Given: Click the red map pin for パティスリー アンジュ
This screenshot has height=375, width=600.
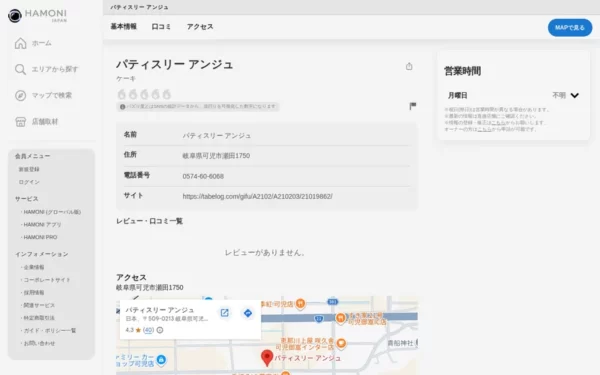Looking at the screenshot, I should [267, 358].
